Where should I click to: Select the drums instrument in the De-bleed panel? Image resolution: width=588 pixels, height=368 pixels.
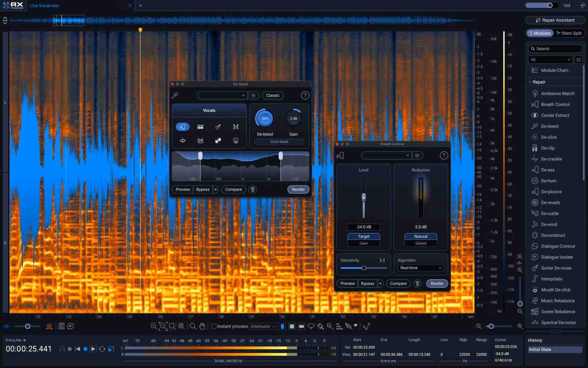pyautogui.click(x=200, y=140)
